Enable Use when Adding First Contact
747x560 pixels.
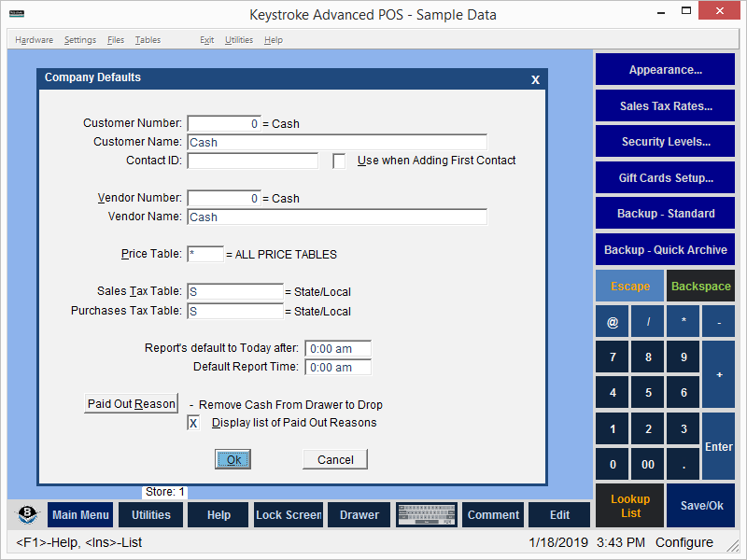[x=339, y=161]
